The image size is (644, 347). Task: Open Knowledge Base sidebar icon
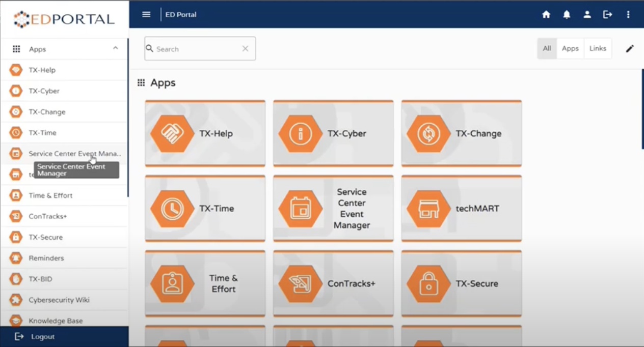(16, 321)
